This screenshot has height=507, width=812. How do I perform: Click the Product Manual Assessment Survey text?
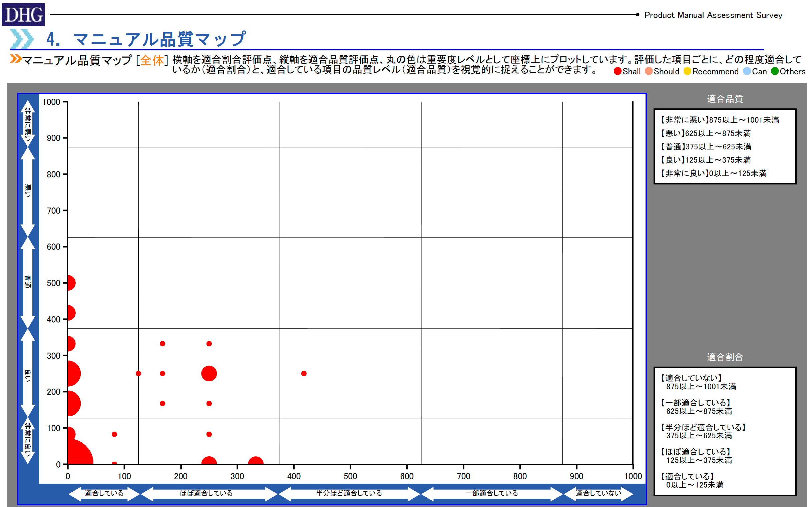tap(713, 15)
